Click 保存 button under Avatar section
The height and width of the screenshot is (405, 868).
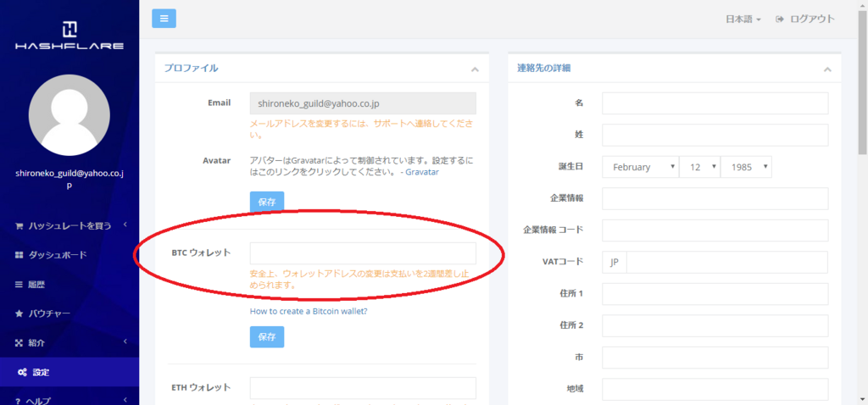pos(267,202)
